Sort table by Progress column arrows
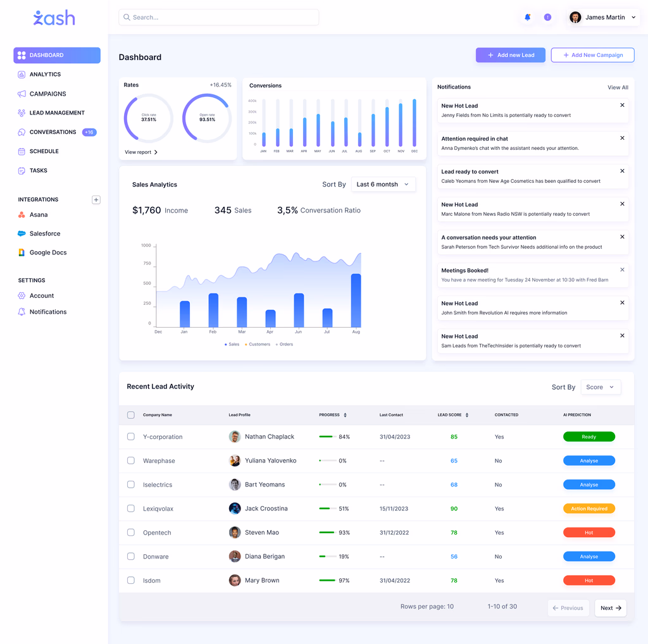Viewport: 648px width, 644px height. point(345,415)
